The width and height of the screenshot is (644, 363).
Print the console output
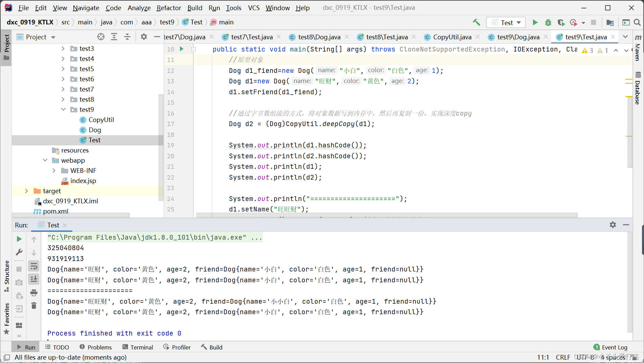tap(34, 293)
